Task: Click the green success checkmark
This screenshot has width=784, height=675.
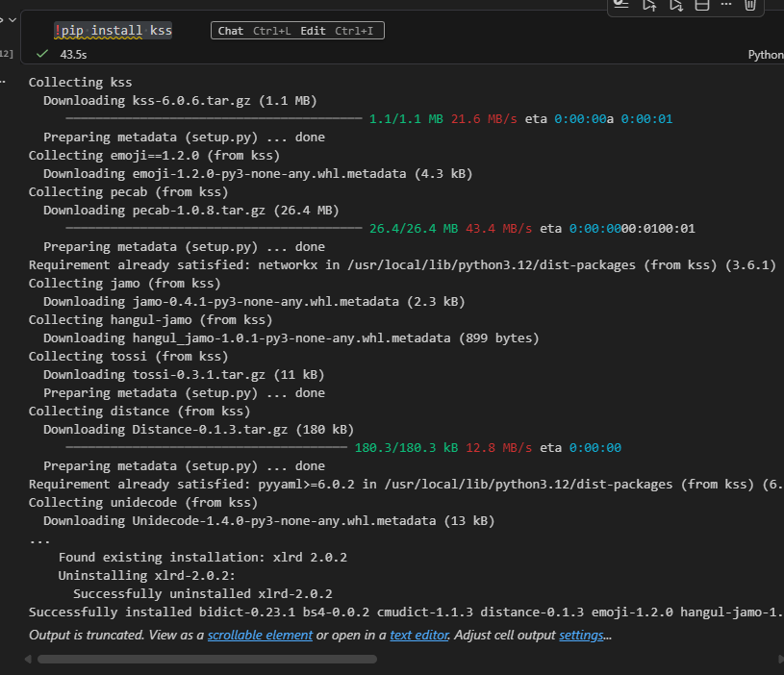Action: tap(42, 54)
